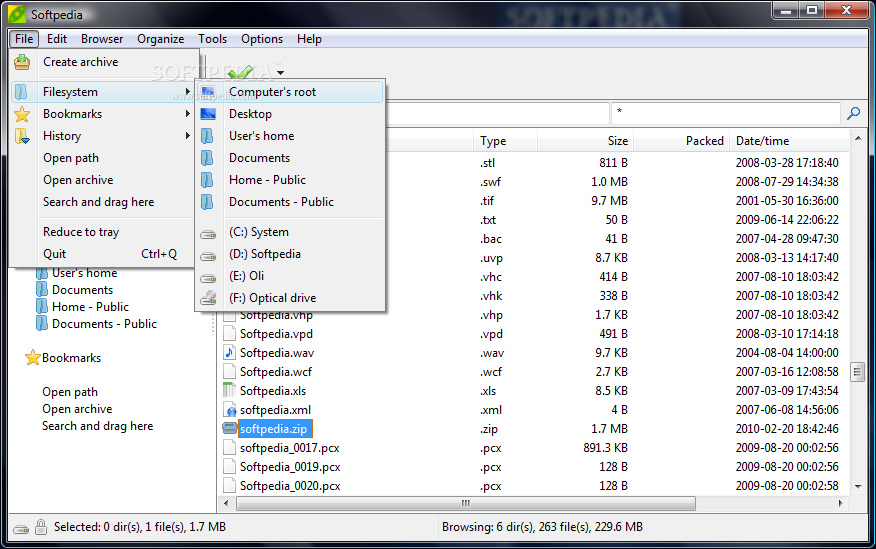Click the Filesystem menu folder icon
This screenshot has width=876, height=549.
(21, 92)
